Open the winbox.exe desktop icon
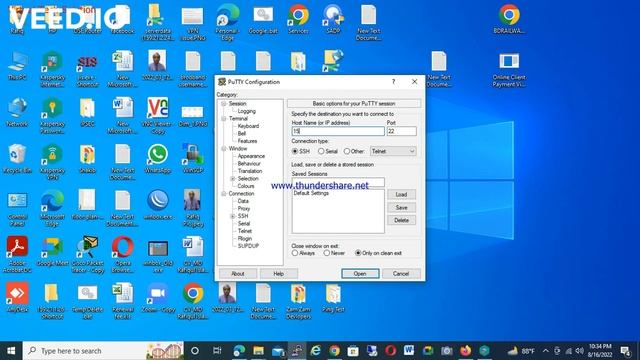This screenshot has height=360, width=640. point(158,205)
